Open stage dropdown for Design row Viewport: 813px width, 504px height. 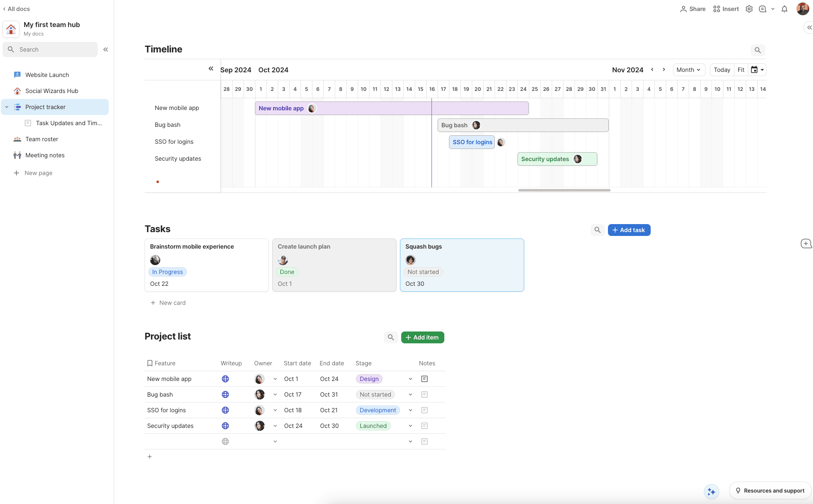(x=411, y=379)
